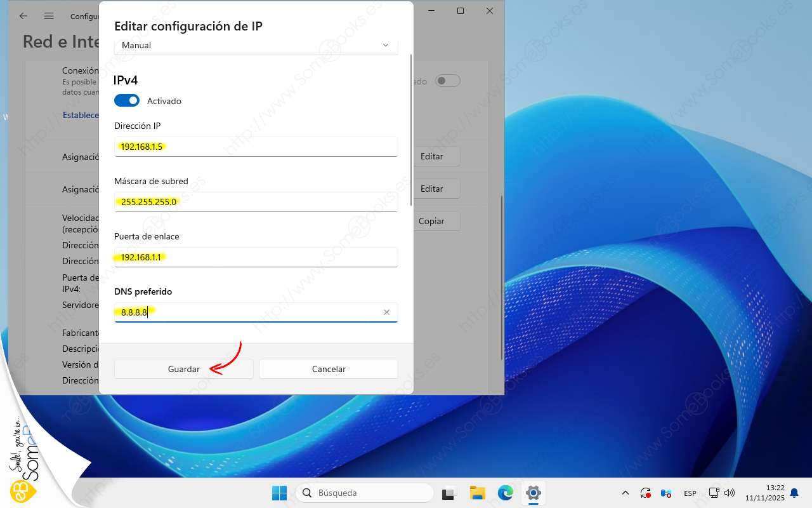
Task: Clear the DNS preferido field with X
Action: [386, 312]
